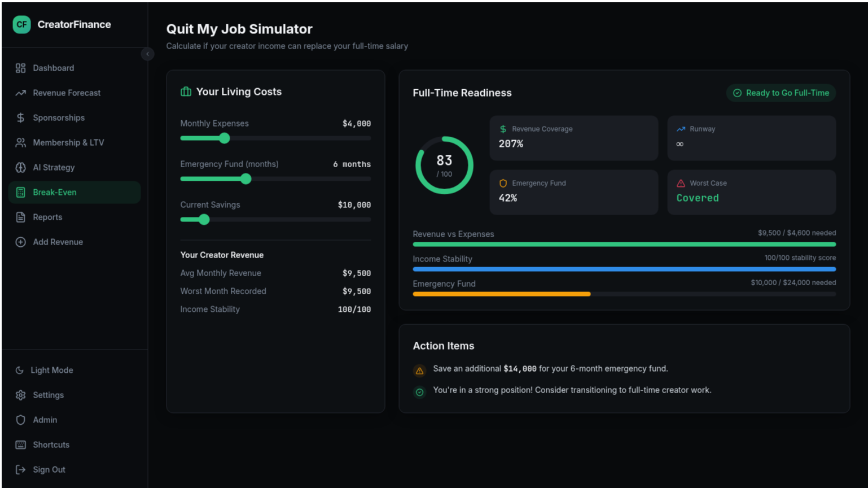This screenshot has width=868, height=488.
Task: Click the shield icon on Emergency Fund card
Action: coord(502,183)
